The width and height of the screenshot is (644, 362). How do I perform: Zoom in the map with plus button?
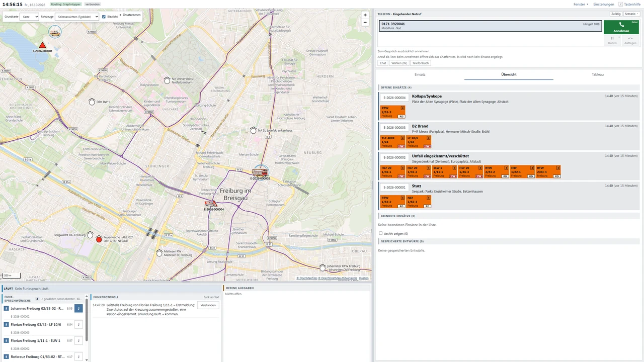[365, 15]
